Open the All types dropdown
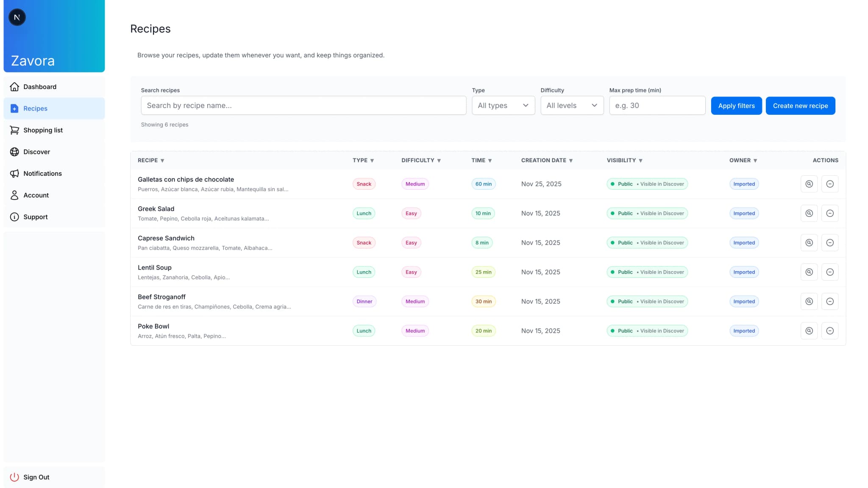 503,105
